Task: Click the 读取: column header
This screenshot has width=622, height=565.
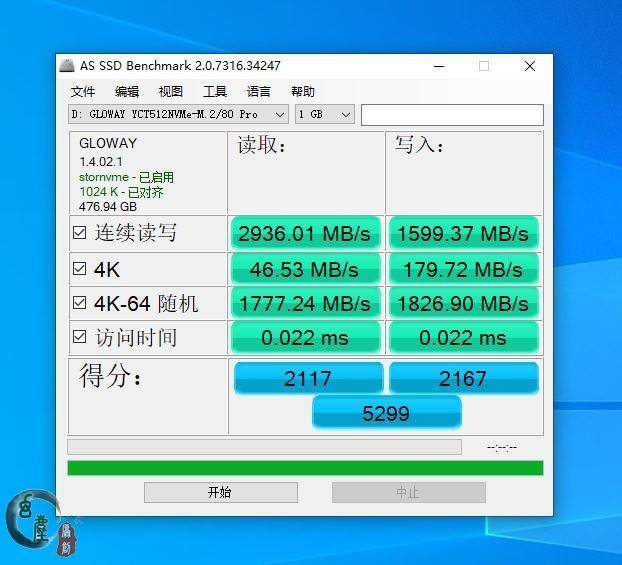Action: pos(261,144)
